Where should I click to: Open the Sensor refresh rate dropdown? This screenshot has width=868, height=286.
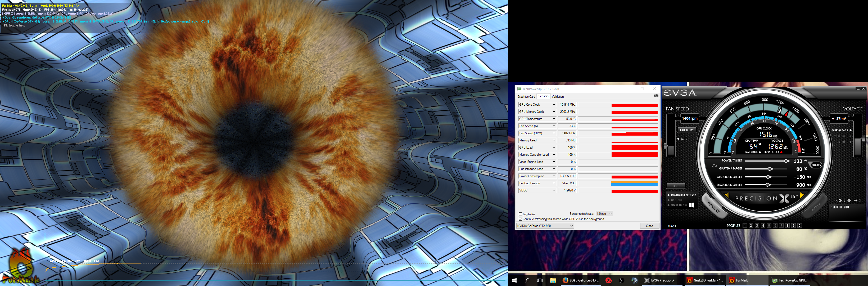click(604, 213)
